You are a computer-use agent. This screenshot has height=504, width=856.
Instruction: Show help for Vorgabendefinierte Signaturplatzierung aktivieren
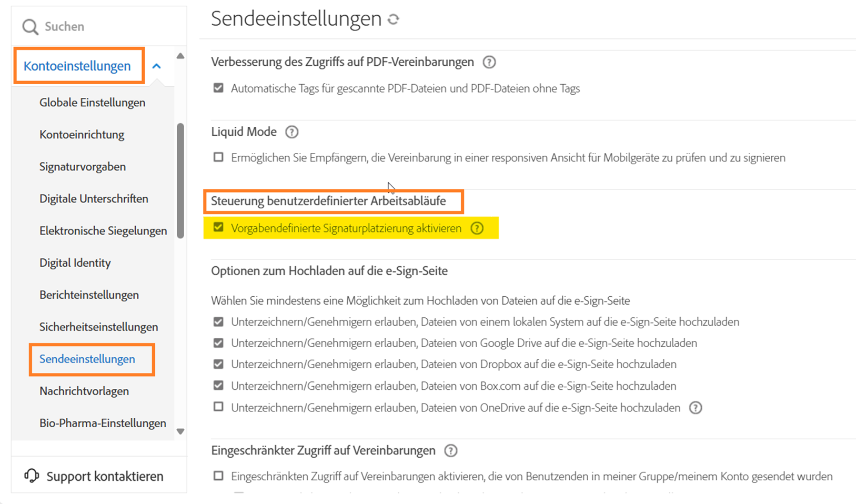[477, 228]
